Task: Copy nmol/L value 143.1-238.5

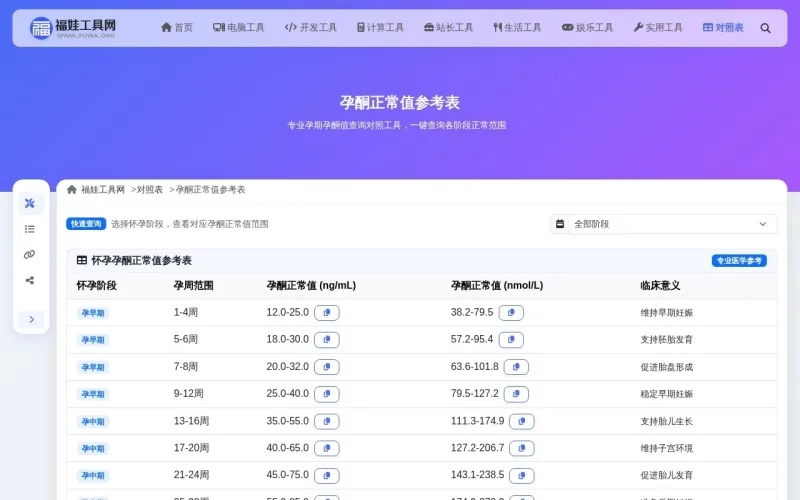Action: pos(522,476)
